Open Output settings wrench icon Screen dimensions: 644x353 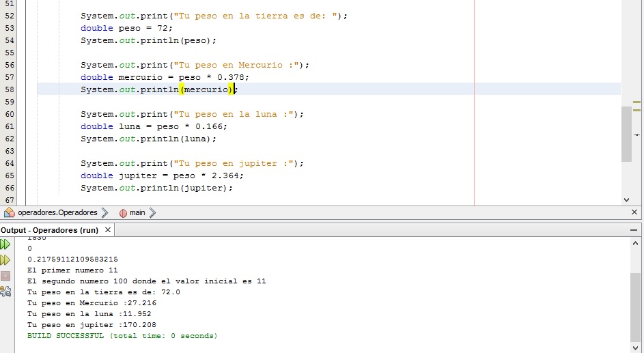[x=5, y=292]
